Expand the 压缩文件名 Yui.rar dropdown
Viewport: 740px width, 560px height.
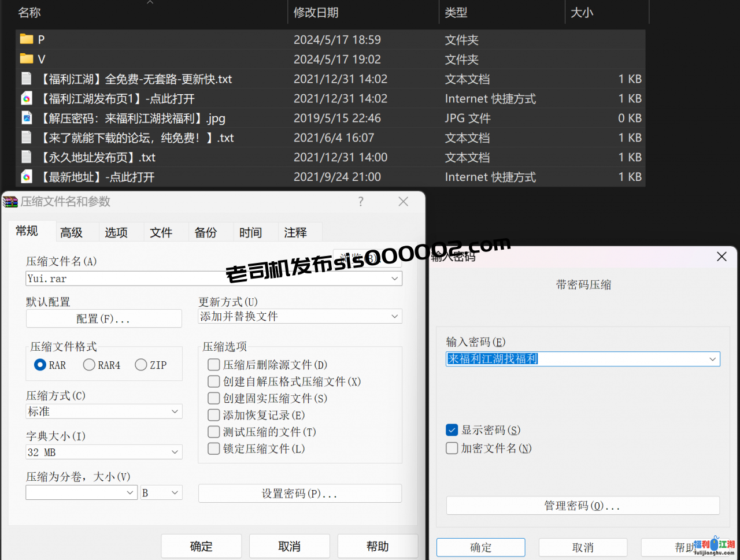[395, 279]
